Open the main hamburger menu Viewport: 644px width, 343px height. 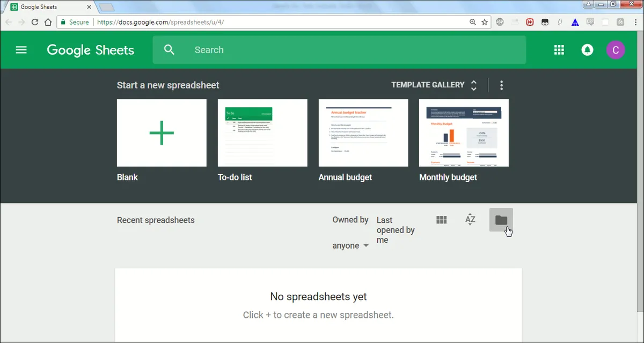point(21,50)
